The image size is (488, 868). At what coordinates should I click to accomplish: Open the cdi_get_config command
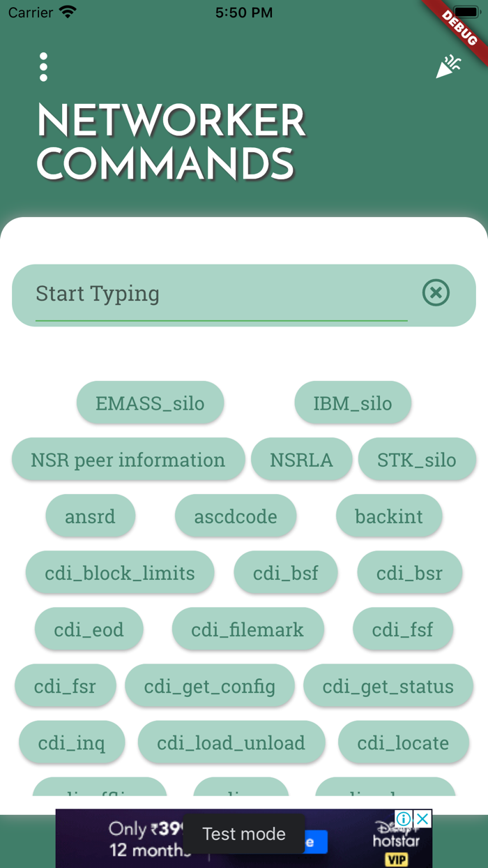tap(210, 686)
